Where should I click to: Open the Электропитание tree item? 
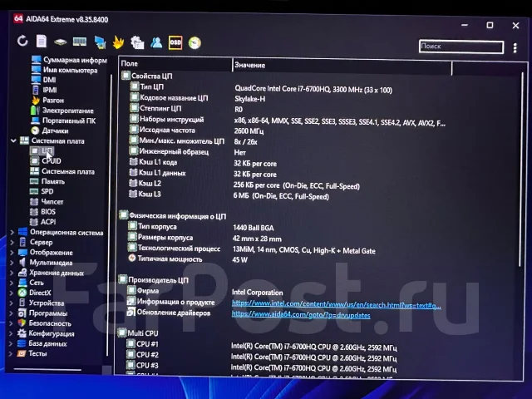(x=62, y=111)
